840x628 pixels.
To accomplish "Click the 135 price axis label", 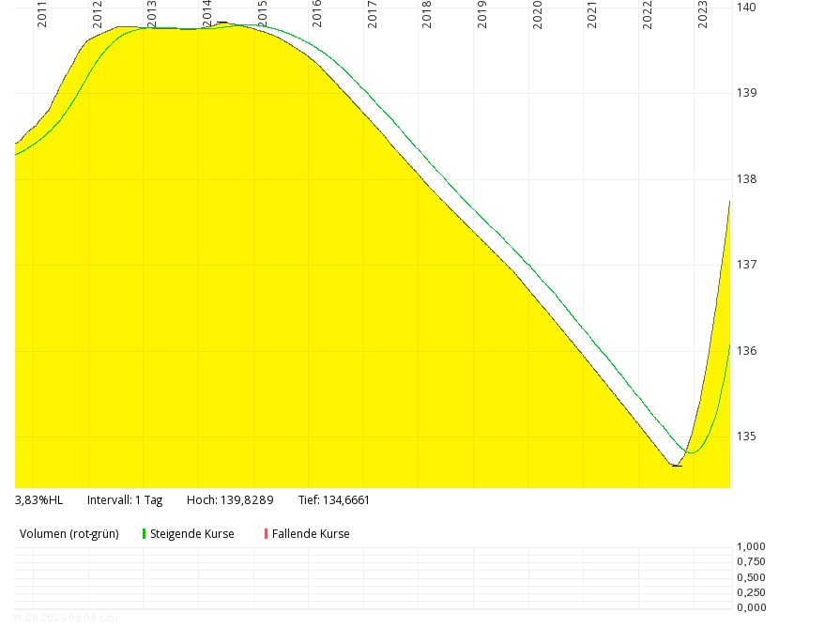I will pos(747,437).
